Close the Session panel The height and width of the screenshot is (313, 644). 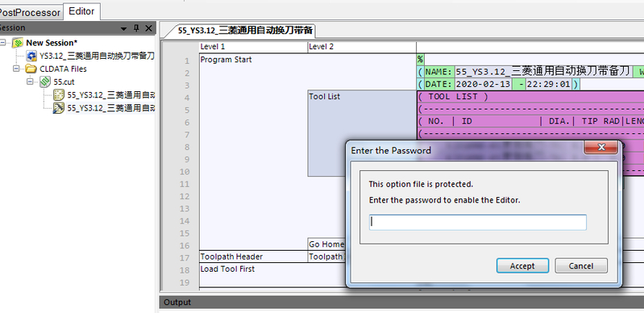pos(148,28)
